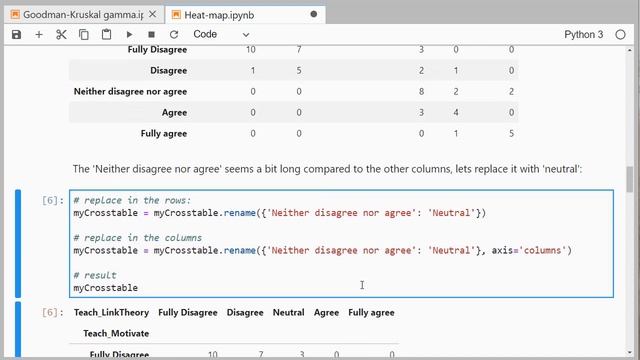Click 'Agree' column header in output table
This screenshot has height=360, width=640.
[326, 313]
